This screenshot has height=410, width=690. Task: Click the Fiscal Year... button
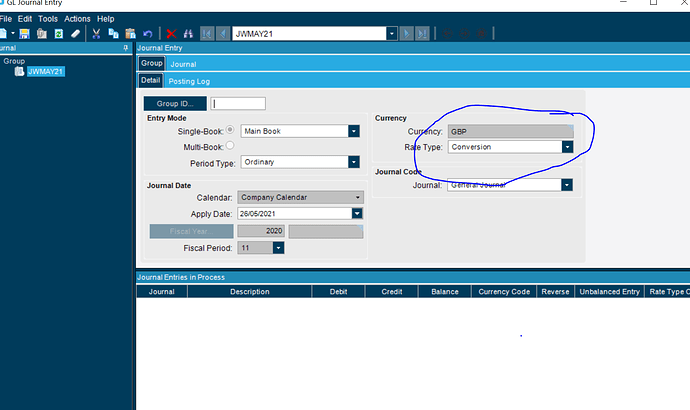(191, 231)
